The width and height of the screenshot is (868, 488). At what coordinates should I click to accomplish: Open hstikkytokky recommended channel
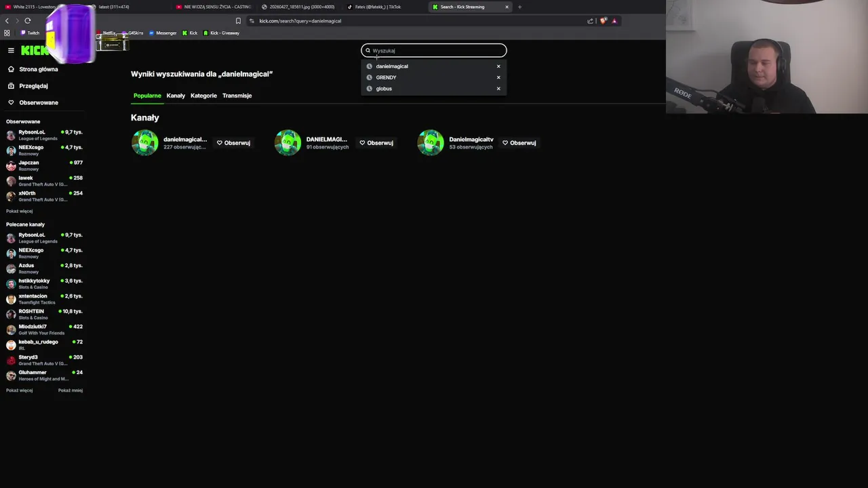click(44, 283)
